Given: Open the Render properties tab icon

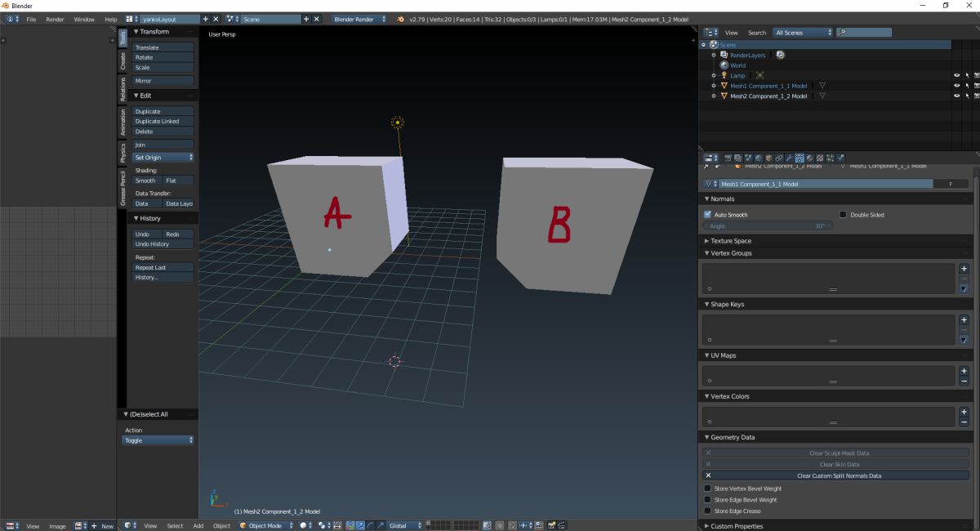Looking at the screenshot, I should click(x=728, y=158).
